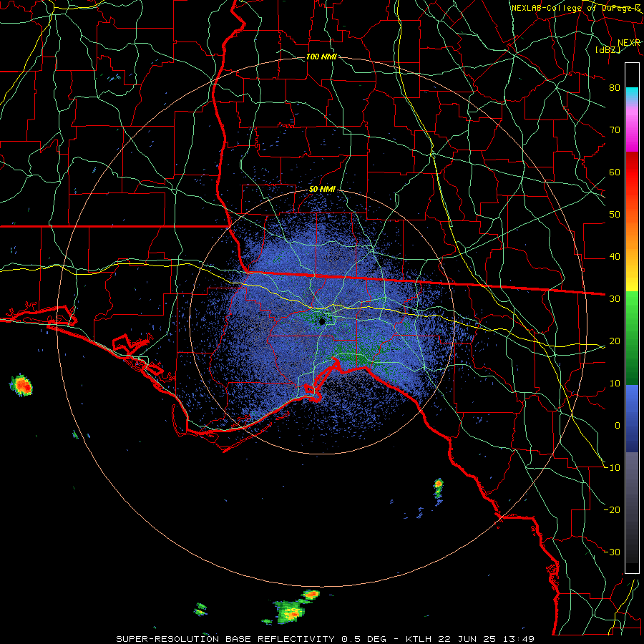Click the 80 value on the dBZ scale
The width and height of the screenshot is (644, 644).
tap(615, 88)
